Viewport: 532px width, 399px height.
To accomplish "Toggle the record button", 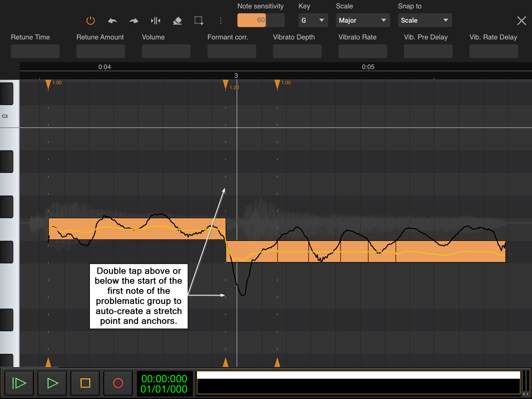I will pos(118,383).
